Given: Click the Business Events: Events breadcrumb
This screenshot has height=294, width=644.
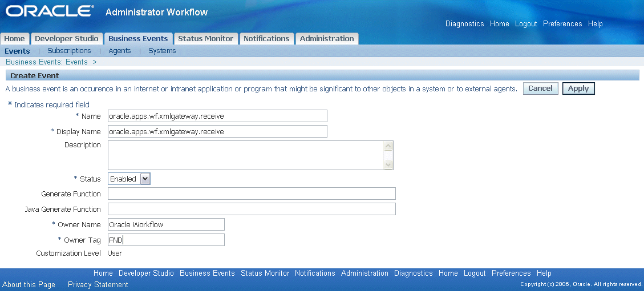Looking at the screenshot, I should tap(46, 62).
